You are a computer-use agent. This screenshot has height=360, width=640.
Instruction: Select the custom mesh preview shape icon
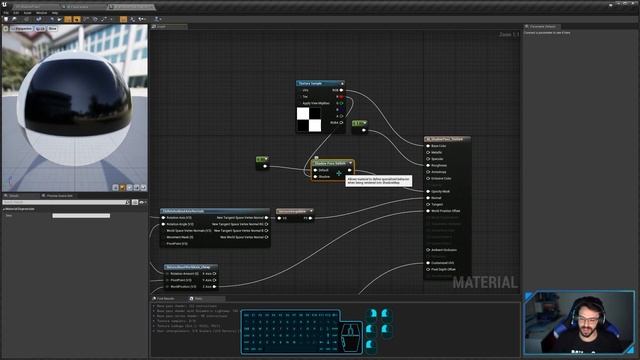tap(144, 187)
